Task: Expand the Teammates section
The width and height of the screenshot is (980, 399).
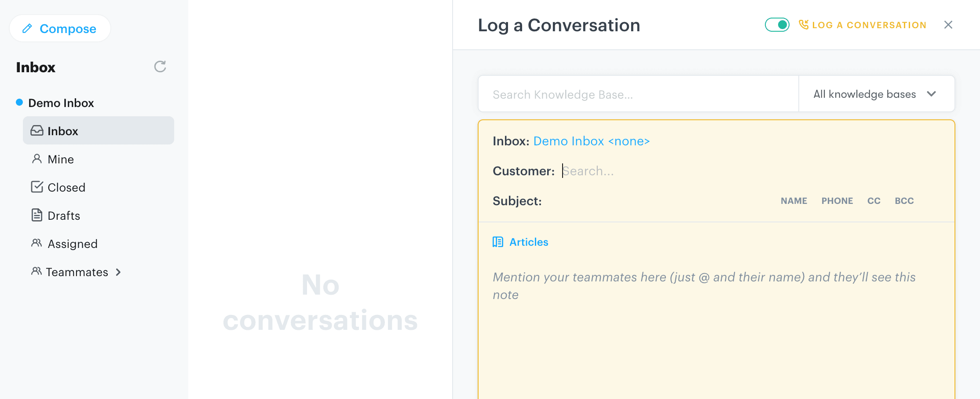Action: click(x=118, y=272)
